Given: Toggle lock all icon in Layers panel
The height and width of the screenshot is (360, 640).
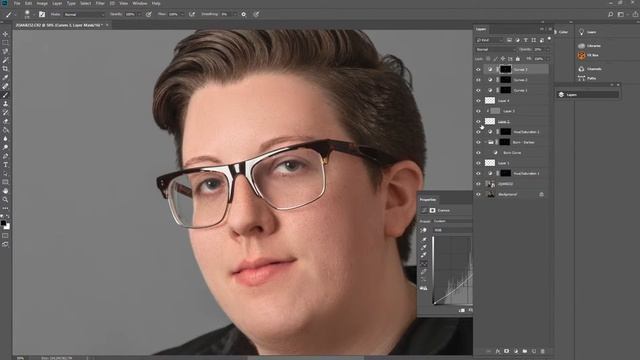Looking at the screenshot, I should click(518, 59).
